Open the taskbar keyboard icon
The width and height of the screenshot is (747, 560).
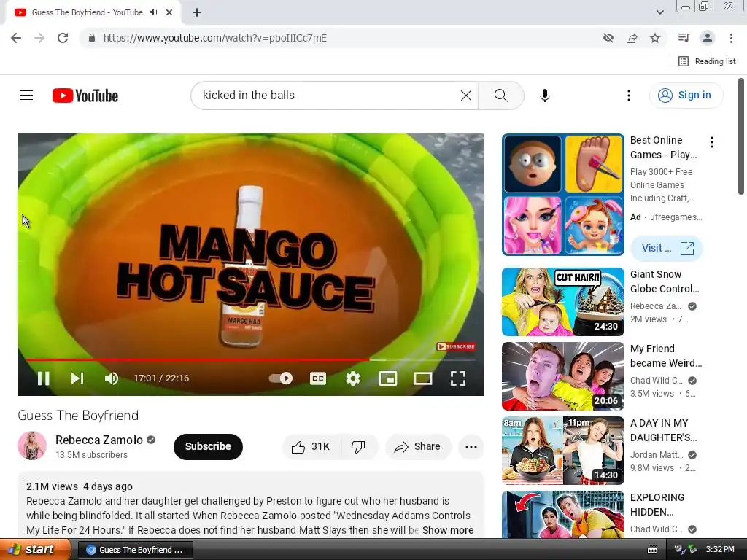click(652, 550)
